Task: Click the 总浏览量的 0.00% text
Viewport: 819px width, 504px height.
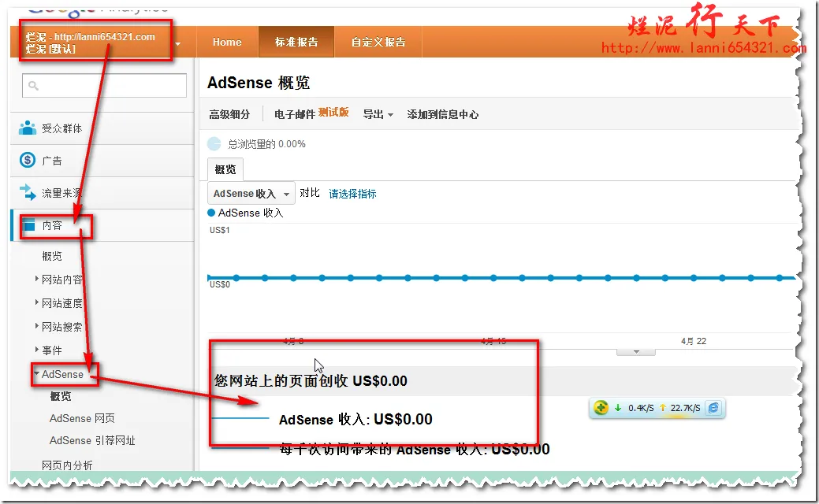Action: coord(267,144)
